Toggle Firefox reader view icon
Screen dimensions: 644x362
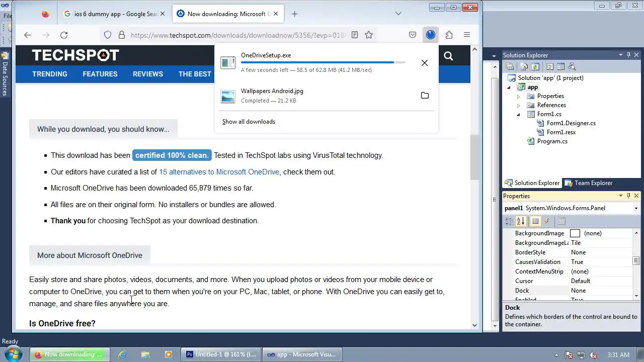pyautogui.click(x=355, y=35)
